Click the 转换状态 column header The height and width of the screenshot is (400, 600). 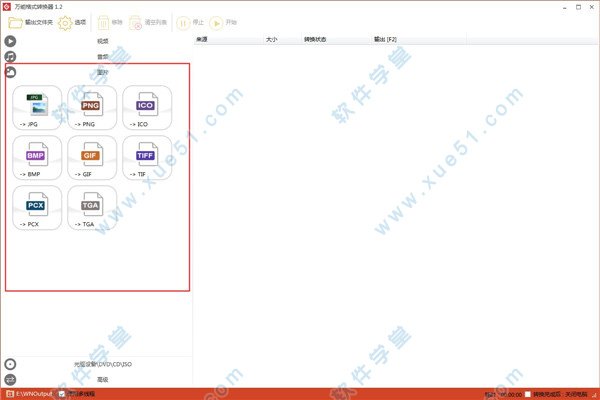pyautogui.click(x=314, y=40)
